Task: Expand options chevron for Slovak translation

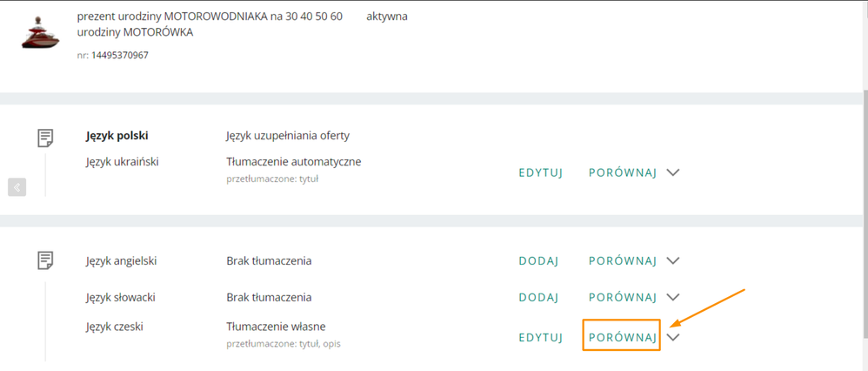Action: click(x=672, y=298)
